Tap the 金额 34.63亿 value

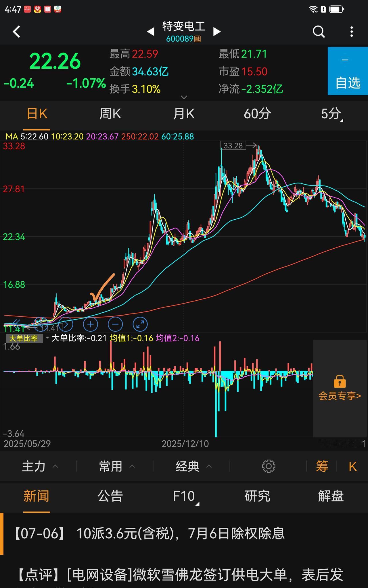(x=150, y=71)
